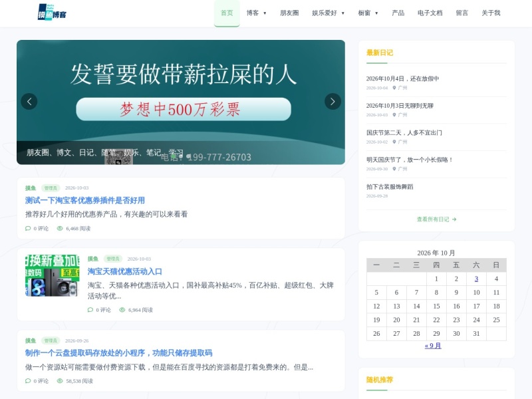This screenshot has height=399, width=532.
Task: Open post 测试一下淘宝客优惠券插件是否好用
Action: pos(85,201)
